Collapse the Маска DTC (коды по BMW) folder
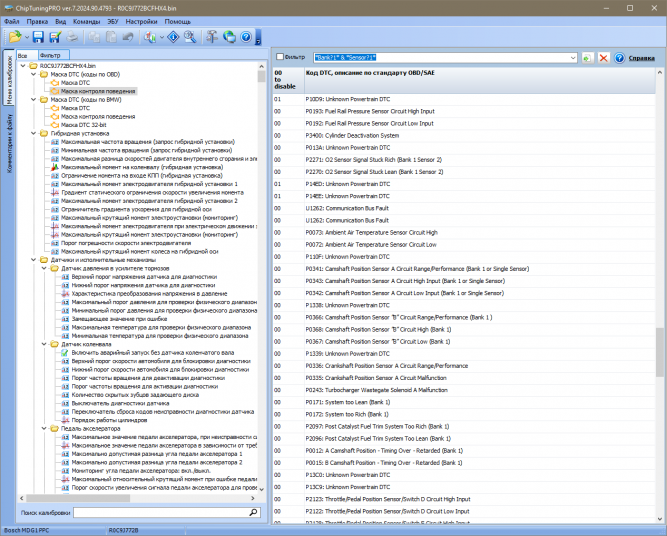667x536 pixels. (34, 100)
